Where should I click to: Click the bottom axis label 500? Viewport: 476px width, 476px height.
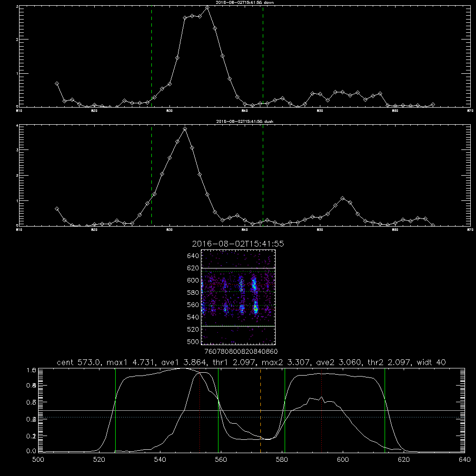38,460
